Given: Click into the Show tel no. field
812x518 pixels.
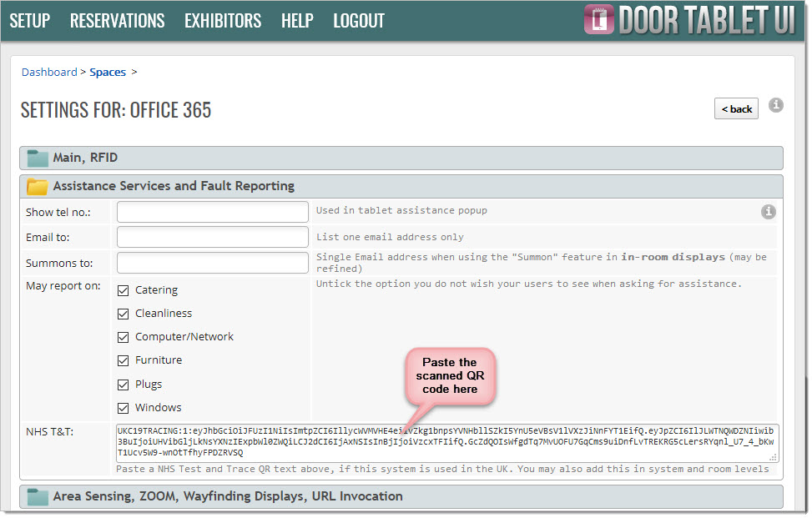Looking at the screenshot, I should [212, 212].
